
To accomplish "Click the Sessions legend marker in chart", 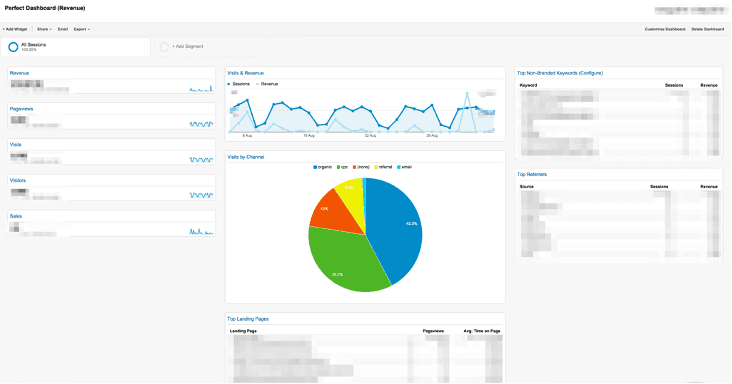I will pos(229,84).
